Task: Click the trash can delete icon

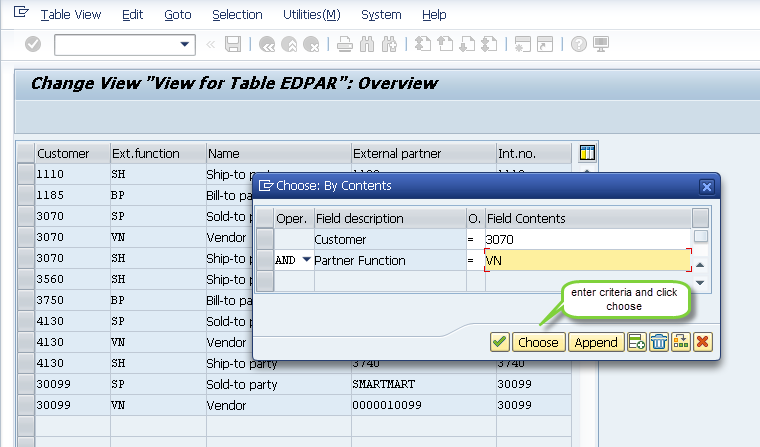Action: 659,342
